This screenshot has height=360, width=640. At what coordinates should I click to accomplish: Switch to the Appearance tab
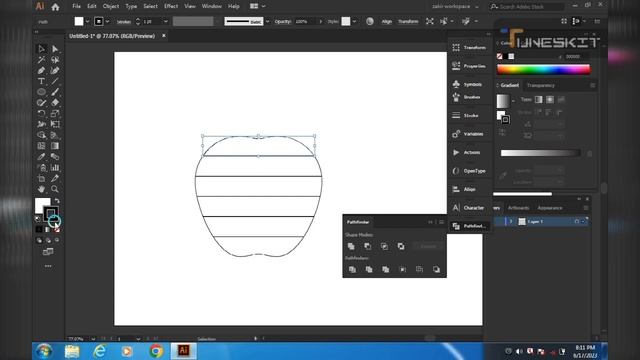(550, 208)
